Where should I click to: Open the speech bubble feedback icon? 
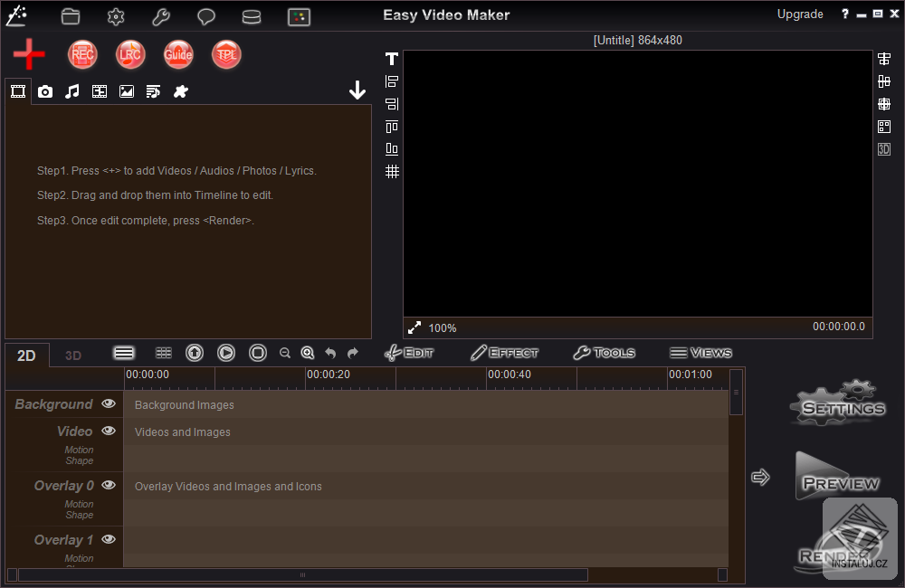coord(206,16)
